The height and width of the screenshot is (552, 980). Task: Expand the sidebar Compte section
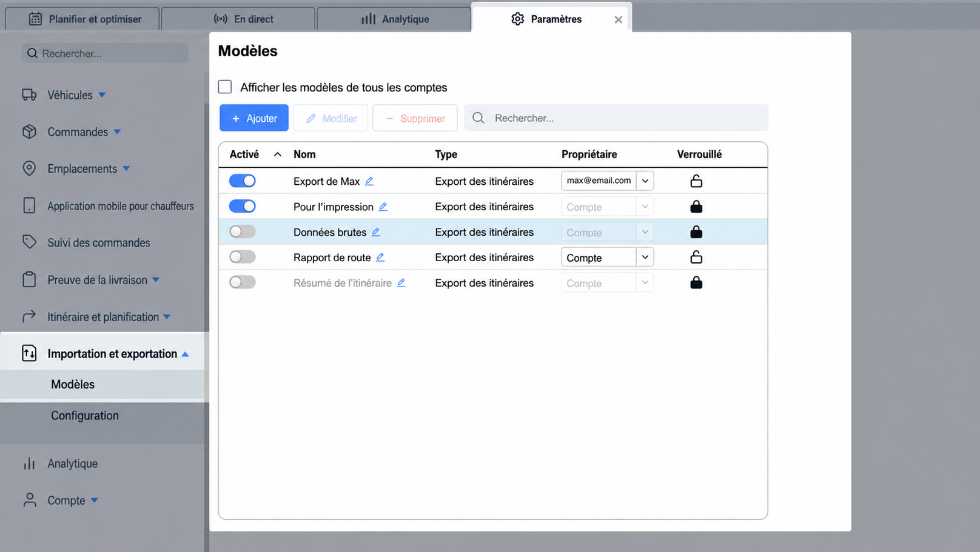coord(95,500)
